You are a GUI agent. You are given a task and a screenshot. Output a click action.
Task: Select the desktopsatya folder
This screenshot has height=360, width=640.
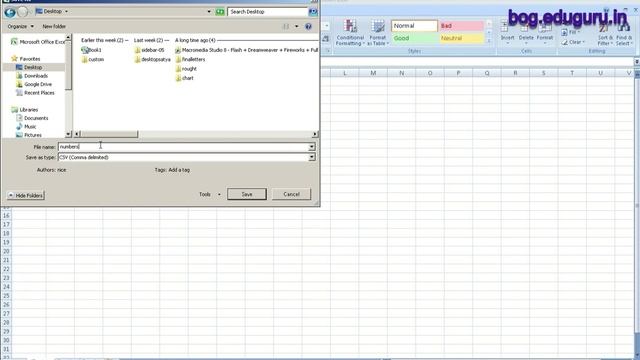153,59
